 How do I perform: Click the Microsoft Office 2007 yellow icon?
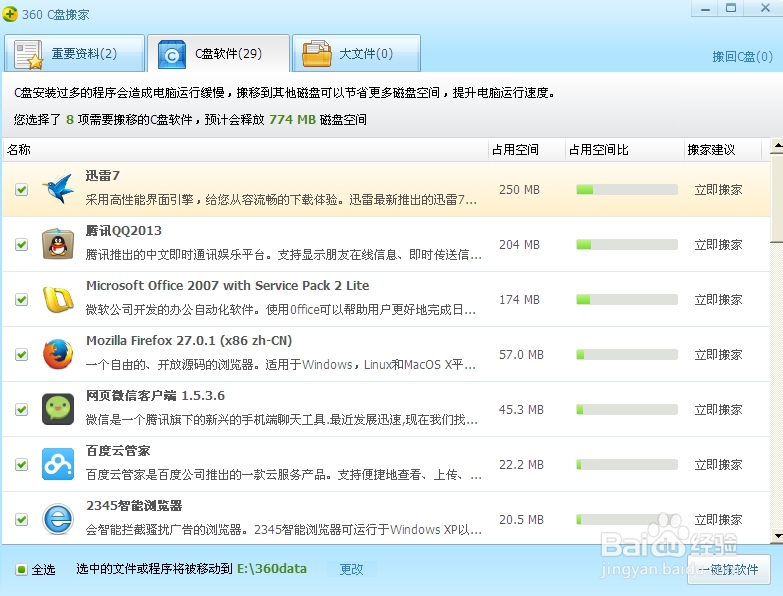(x=58, y=299)
